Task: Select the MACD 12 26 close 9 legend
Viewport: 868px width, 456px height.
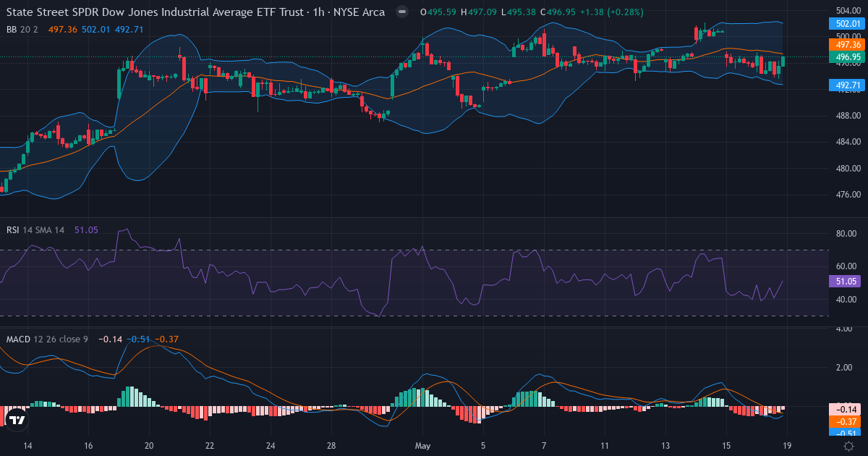Action: coord(47,339)
